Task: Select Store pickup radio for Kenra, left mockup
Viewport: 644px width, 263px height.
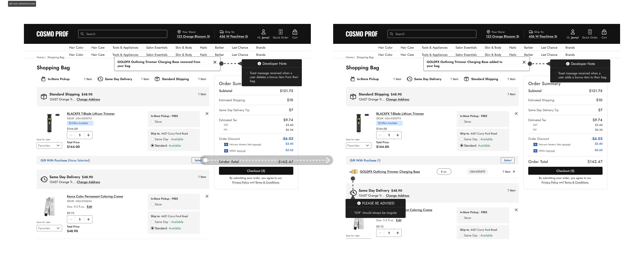Action: [x=152, y=204]
